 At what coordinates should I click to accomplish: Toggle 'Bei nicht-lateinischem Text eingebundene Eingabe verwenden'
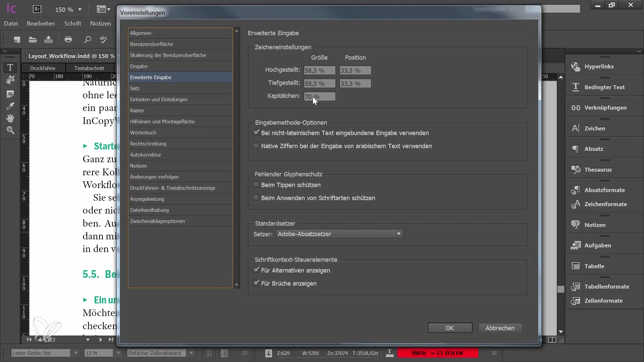point(257,133)
